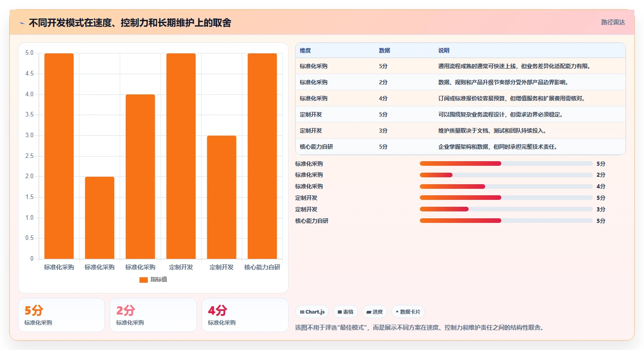Click the page title 不同开发模式在速度、控制力和长期维护上的取舍
Image resolution: width=644 pixels, height=350 pixels.
(130, 23)
